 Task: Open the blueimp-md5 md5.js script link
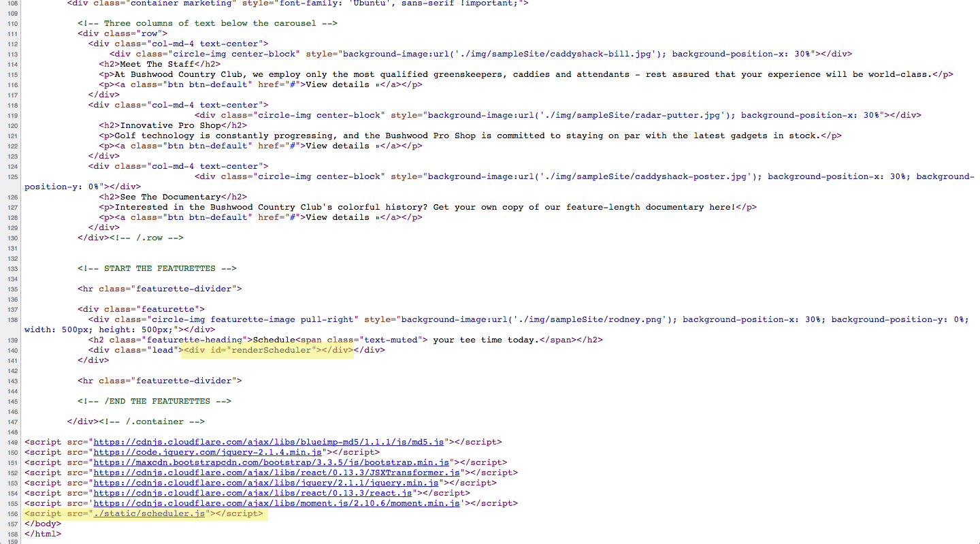coord(269,442)
